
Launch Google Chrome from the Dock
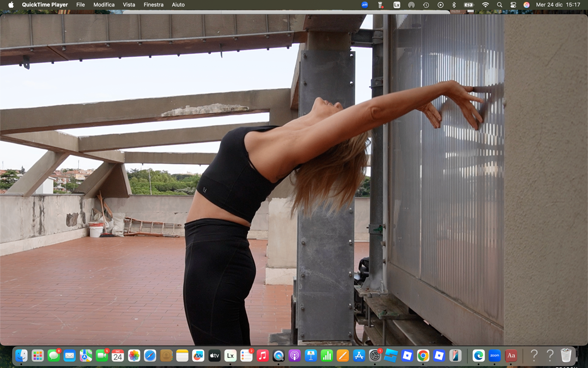423,355
